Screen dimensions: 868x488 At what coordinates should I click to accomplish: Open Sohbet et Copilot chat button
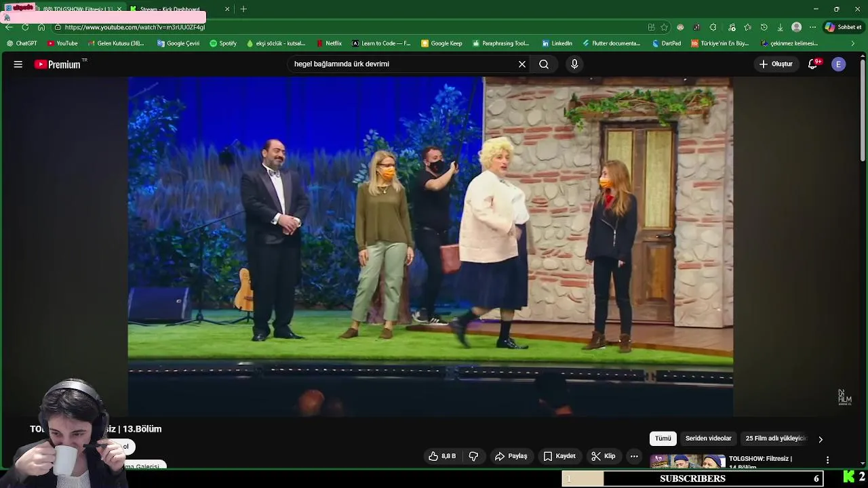point(843,27)
